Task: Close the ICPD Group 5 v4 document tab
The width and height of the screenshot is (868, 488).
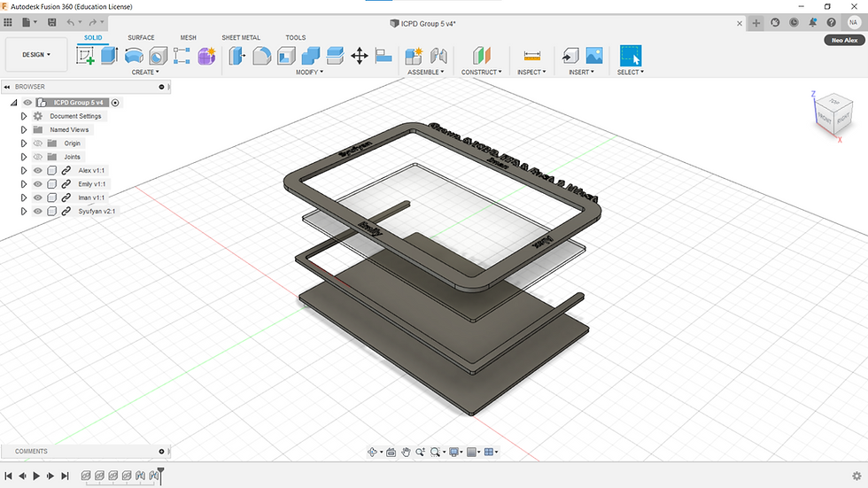Action: [x=740, y=23]
